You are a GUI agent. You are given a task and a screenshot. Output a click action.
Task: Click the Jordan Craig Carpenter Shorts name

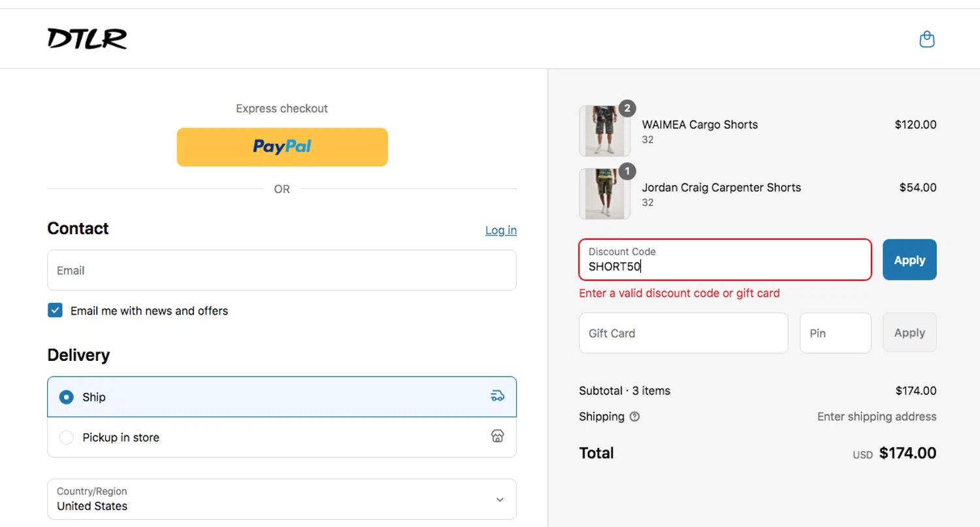coord(721,188)
